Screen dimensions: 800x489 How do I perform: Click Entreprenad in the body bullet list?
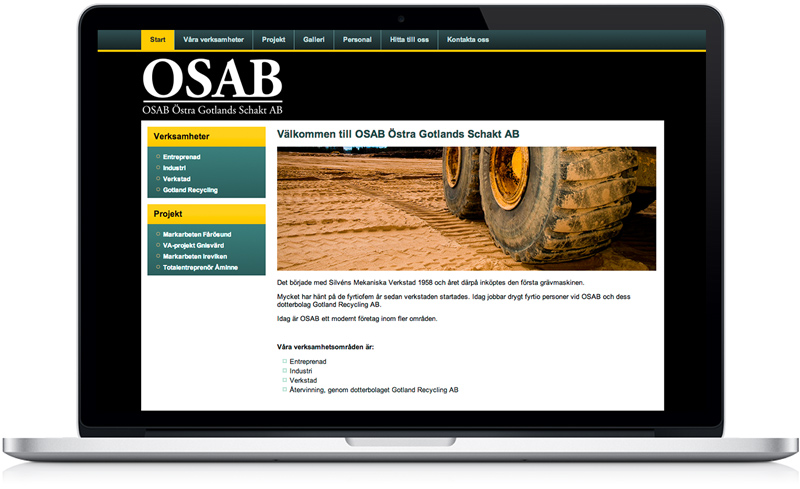click(x=308, y=361)
